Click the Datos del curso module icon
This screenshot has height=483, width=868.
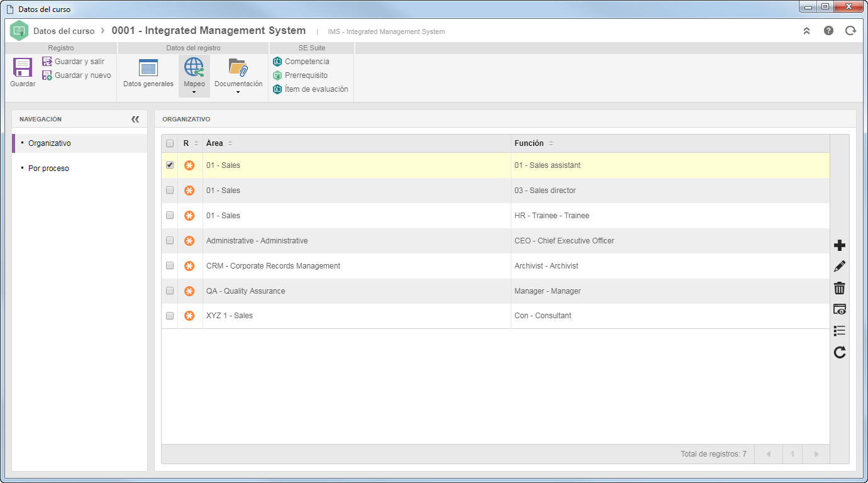(x=19, y=30)
